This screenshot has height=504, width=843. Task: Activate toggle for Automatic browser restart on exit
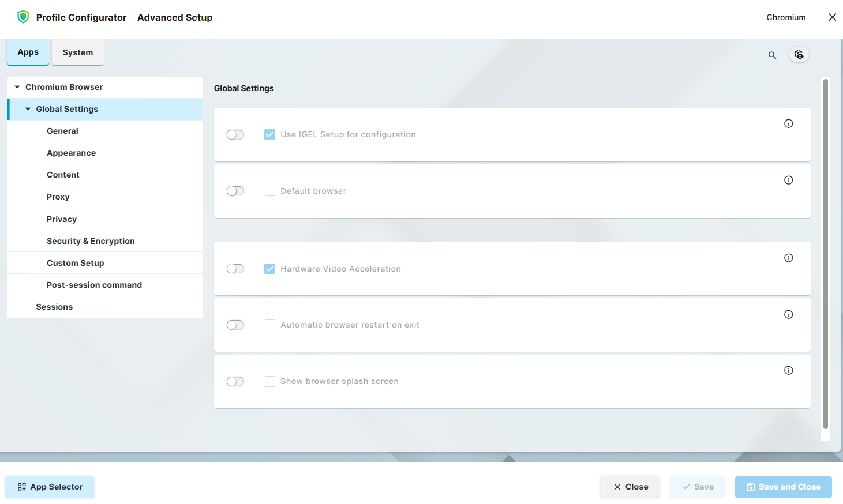click(x=235, y=325)
